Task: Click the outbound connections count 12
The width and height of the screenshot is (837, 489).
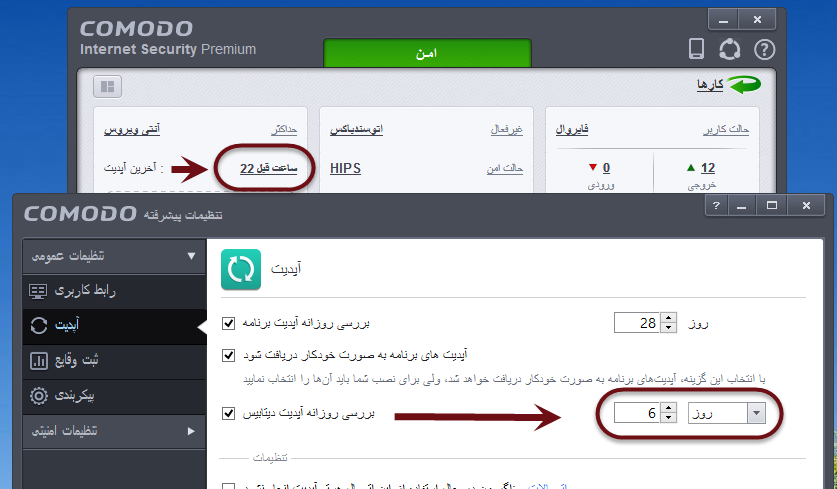Action: [x=708, y=168]
